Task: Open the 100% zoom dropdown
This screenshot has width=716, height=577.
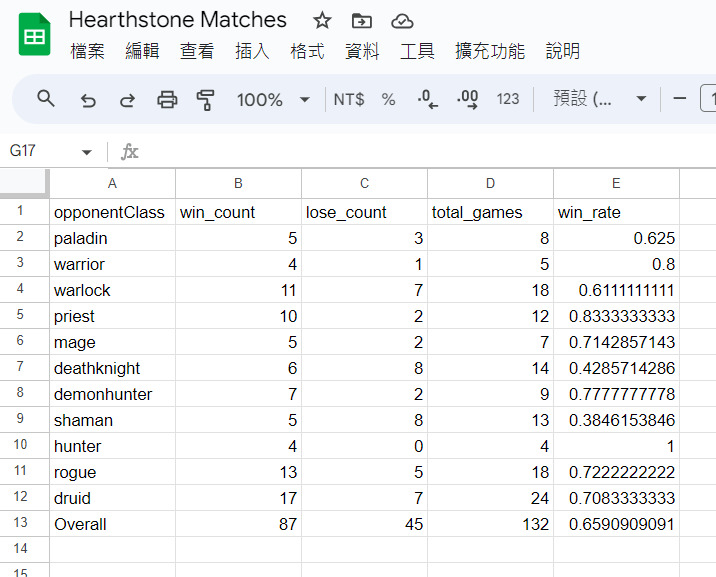Action: click(x=273, y=100)
